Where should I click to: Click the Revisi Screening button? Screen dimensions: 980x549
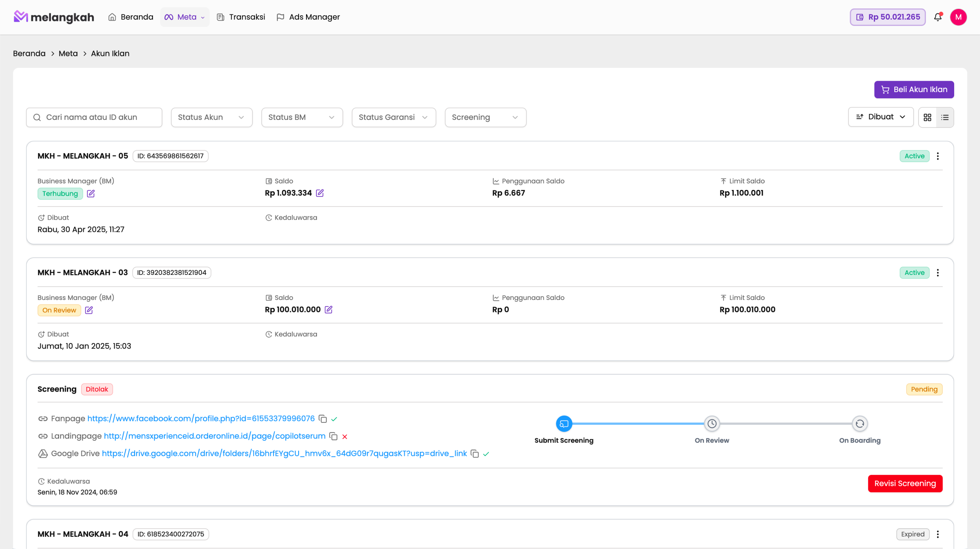[905, 483]
